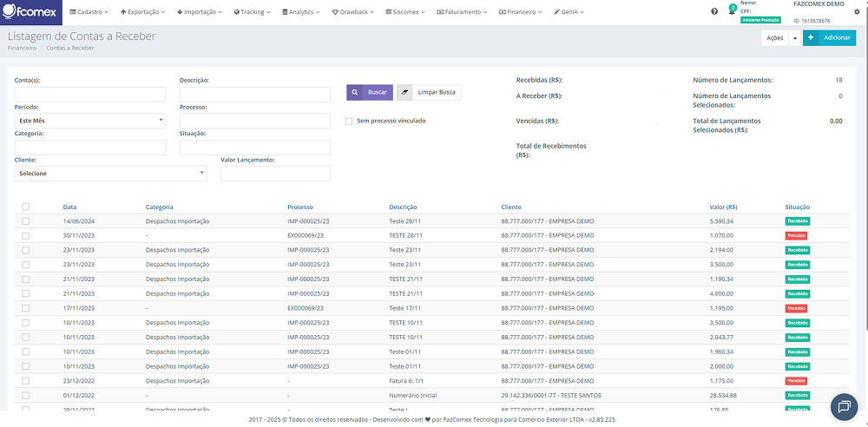Enable the Sem processo vinculado checkbox

pos(349,121)
